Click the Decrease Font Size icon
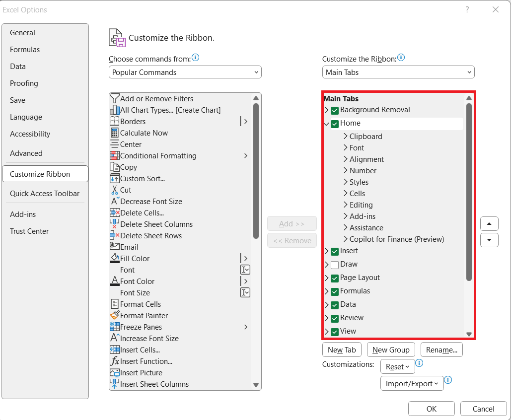 [114, 201]
